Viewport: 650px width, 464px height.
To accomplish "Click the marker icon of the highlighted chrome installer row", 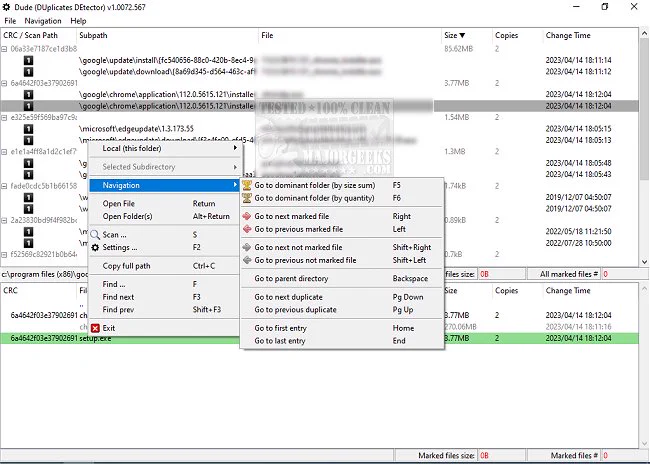I will [28, 106].
